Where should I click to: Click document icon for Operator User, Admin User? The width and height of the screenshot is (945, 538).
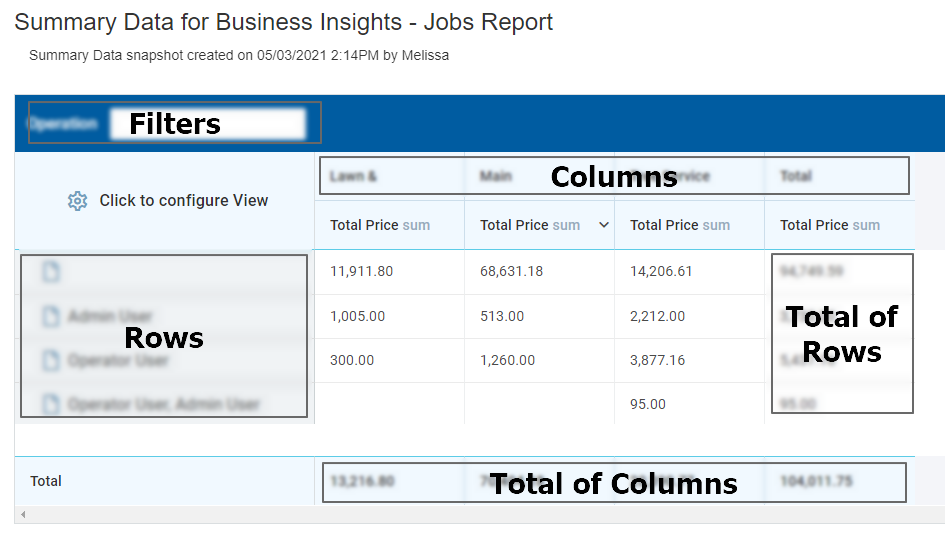[x=51, y=404]
